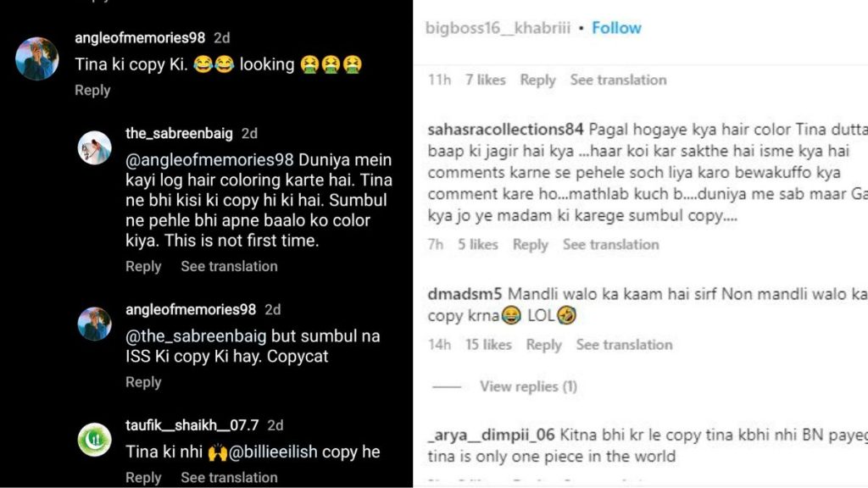Image resolution: width=868 pixels, height=488 pixels.
Task: Reply to the 'Tina ki copy Ki' comment
Action: tap(92, 90)
